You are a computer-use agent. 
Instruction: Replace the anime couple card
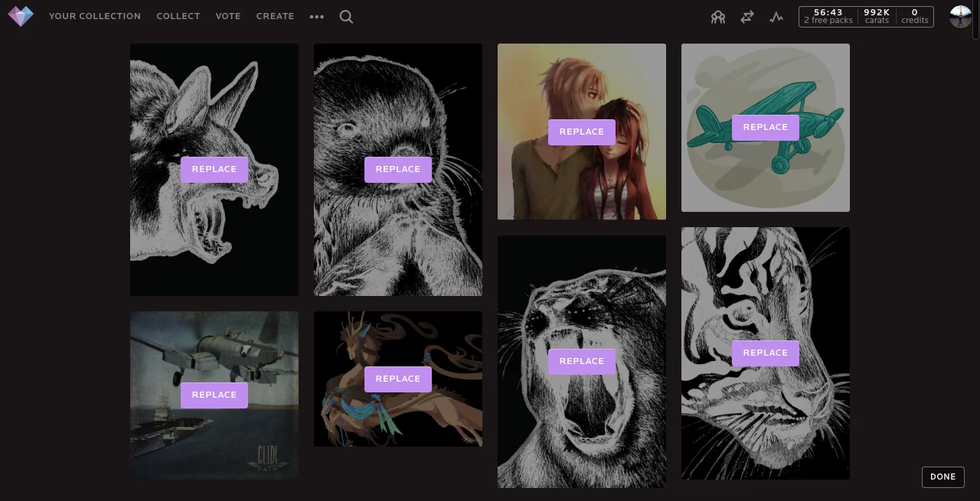[582, 132]
